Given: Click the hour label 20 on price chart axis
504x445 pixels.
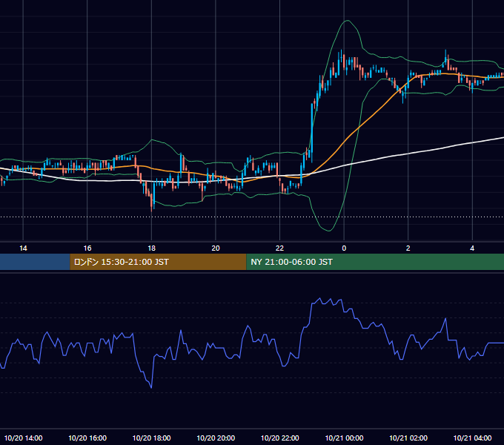Looking at the screenshot, I should 216,248.
